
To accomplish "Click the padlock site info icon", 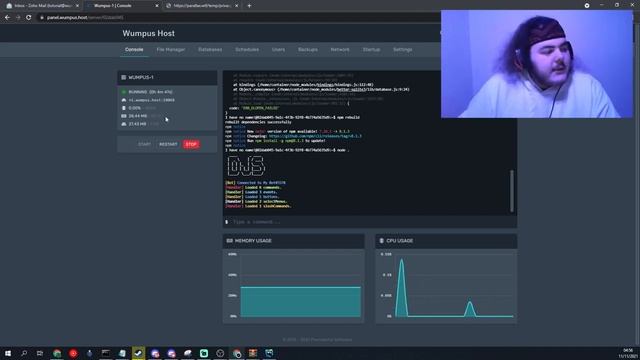I will pyautogui.click(x=42, y=18).
